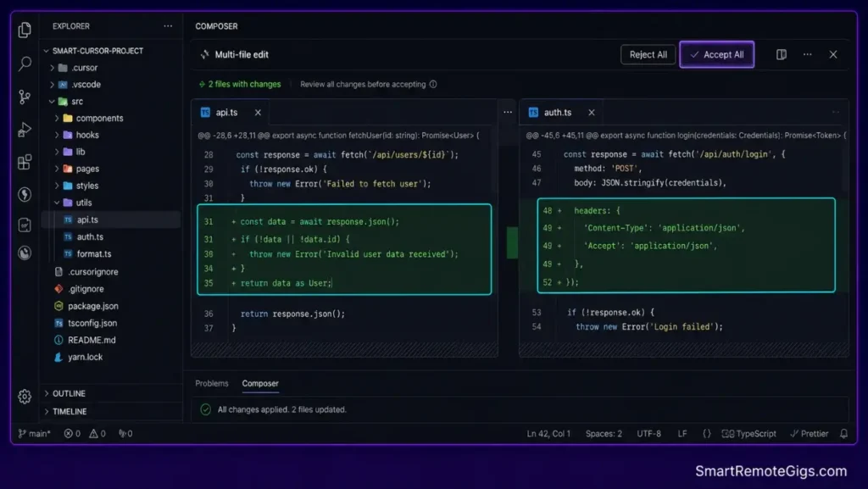Close the api.ts diff tab

tap(258, 113)
